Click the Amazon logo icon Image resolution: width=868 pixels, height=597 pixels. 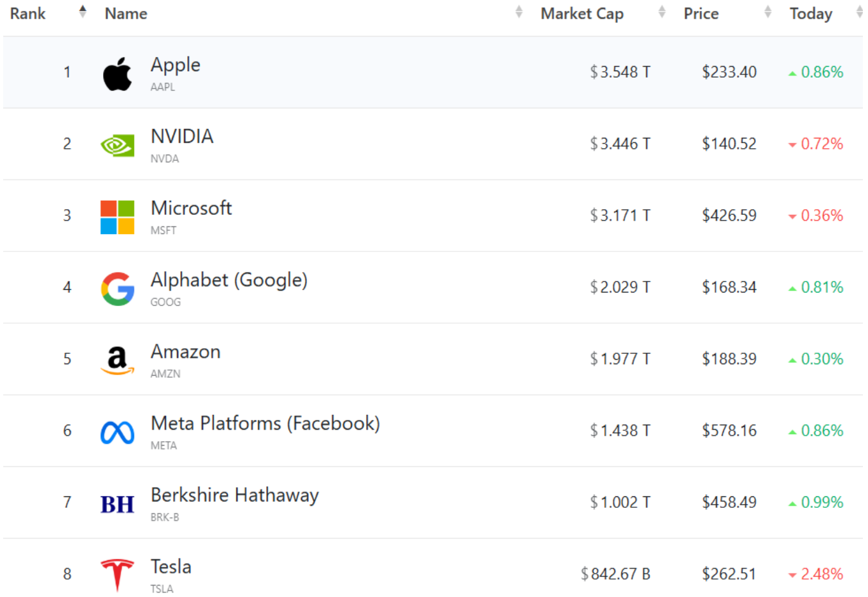[x=117, y=360]
